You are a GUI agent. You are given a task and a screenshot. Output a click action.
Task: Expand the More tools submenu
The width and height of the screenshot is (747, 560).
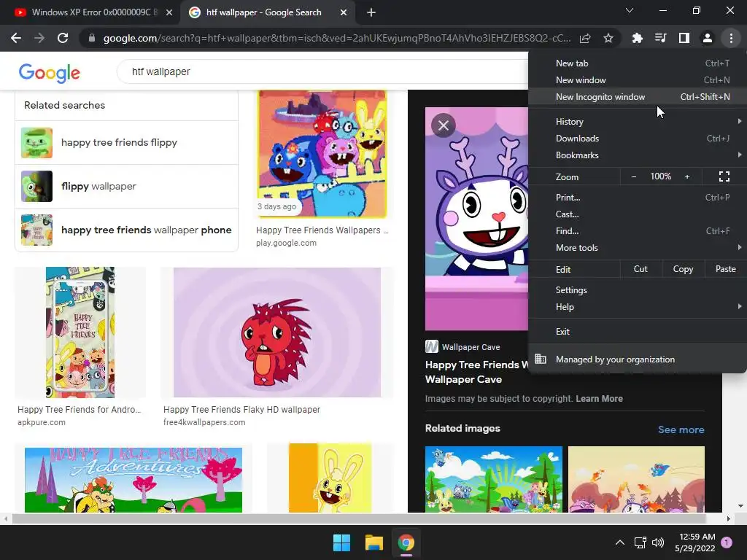[x=638, y=247]
